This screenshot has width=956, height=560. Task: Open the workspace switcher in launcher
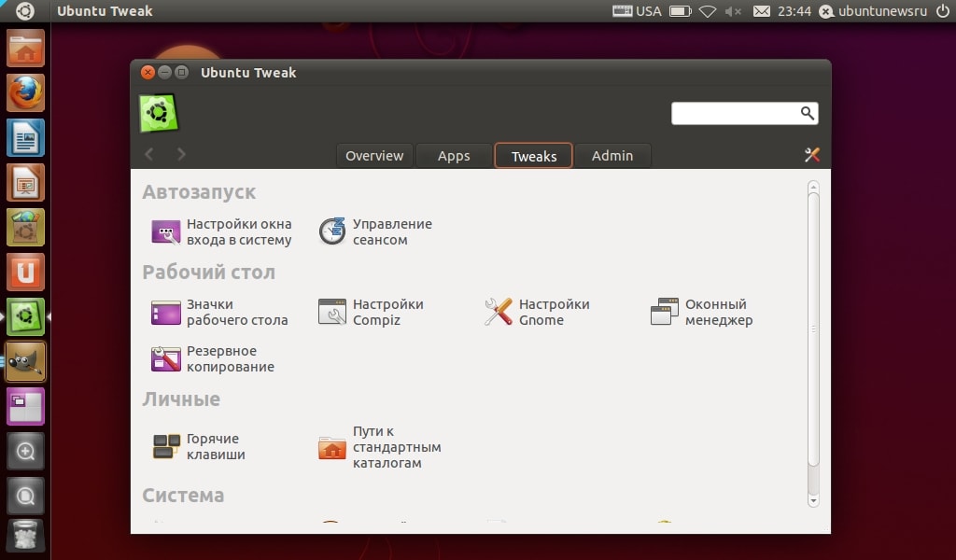[25, 406]
